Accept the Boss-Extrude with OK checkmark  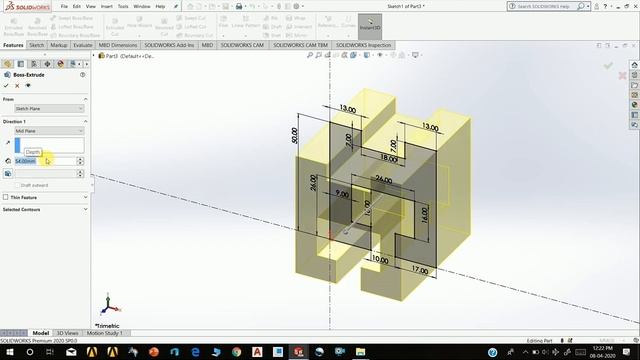pyautogui.click(x=6, y=86)
